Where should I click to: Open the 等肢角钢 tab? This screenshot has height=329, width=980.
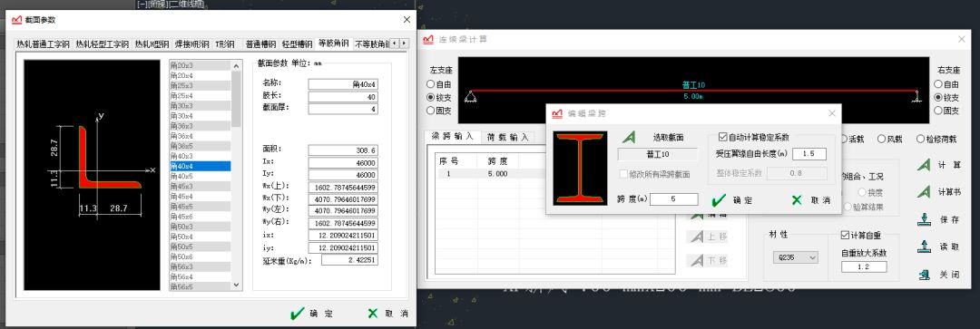(334, 44)
